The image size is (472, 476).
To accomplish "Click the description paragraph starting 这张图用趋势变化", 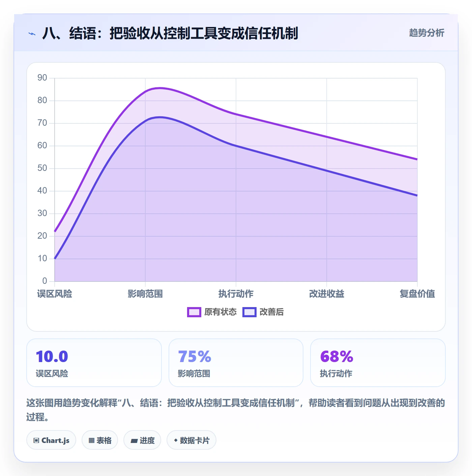I will pos(236,410).
